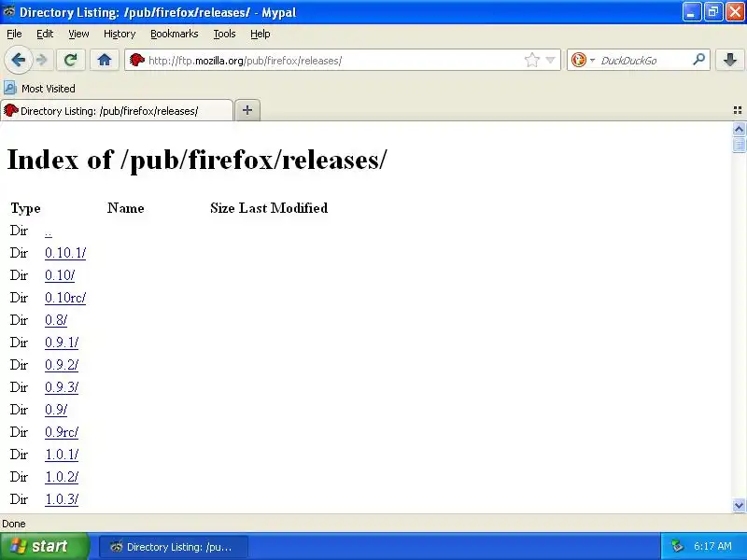747x560 pixels.
Task: Open the 0.9.1/ directory link
Action: coord(62,343)
